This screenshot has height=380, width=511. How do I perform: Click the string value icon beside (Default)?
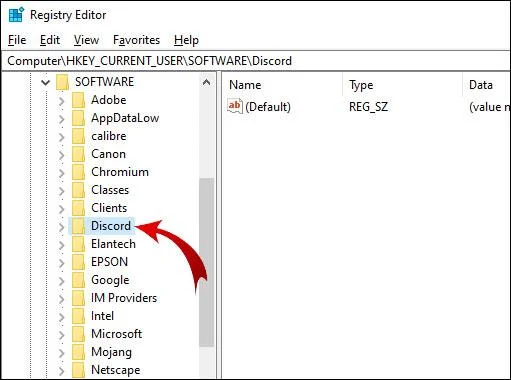[235, 106]
